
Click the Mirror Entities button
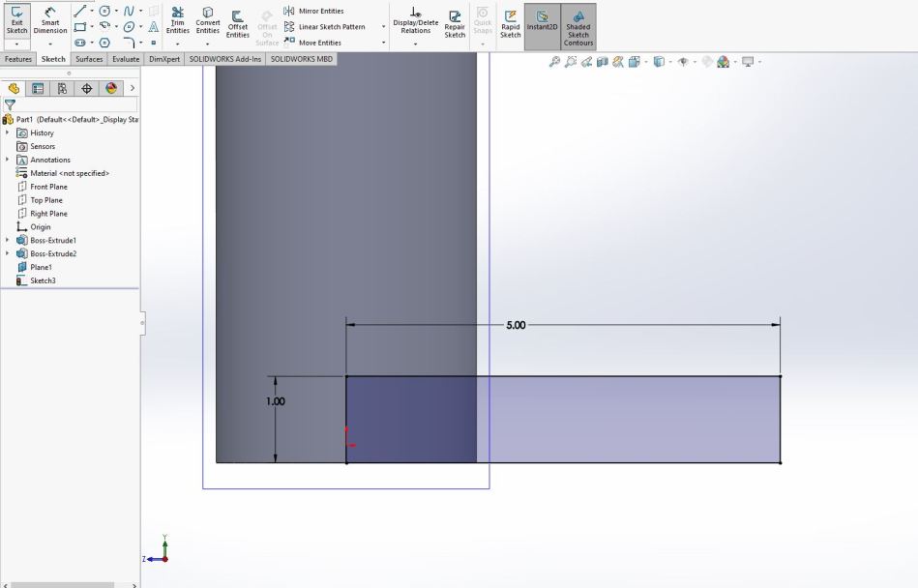[319, 11]
